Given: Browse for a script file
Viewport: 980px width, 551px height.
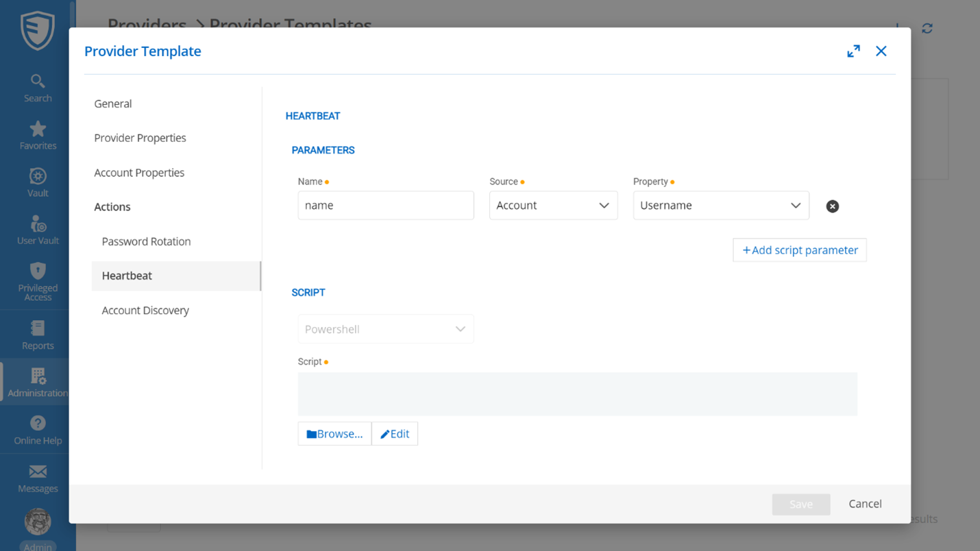Looking at the screenshot, I should coord(334,433).
